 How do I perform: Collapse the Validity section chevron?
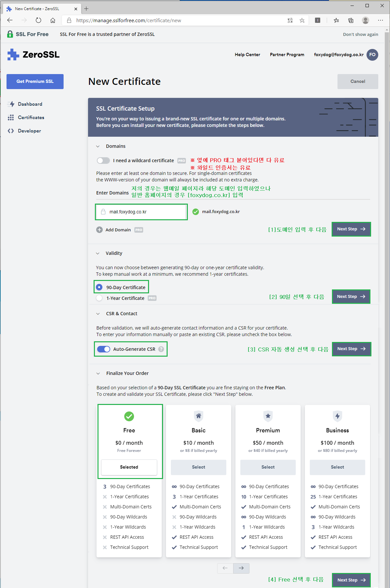point(98,253)
